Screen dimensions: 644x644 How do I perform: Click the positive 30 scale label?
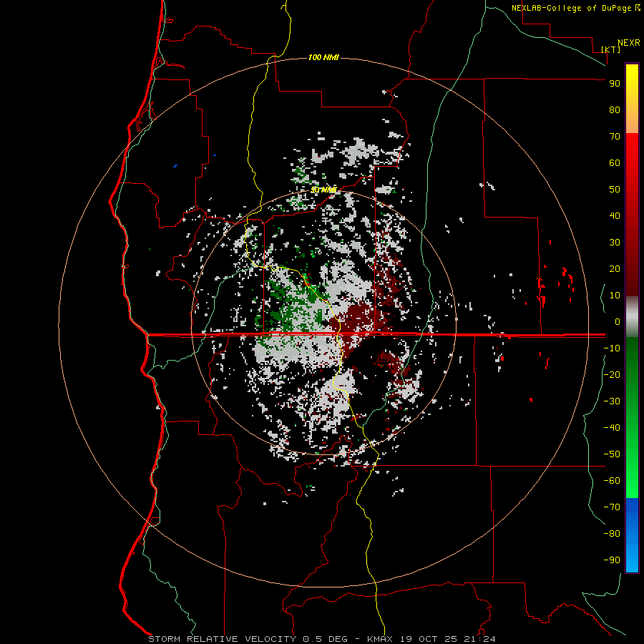pos(615,243)
